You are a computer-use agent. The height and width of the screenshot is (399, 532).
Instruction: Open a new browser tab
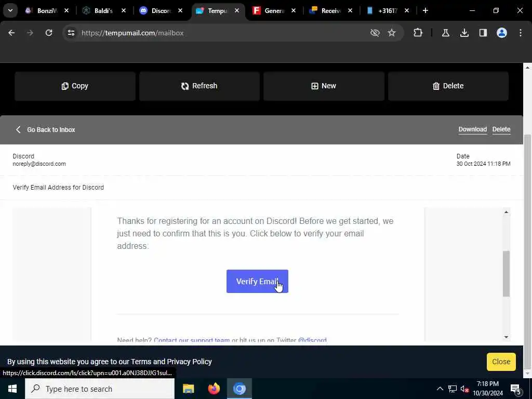425,10
